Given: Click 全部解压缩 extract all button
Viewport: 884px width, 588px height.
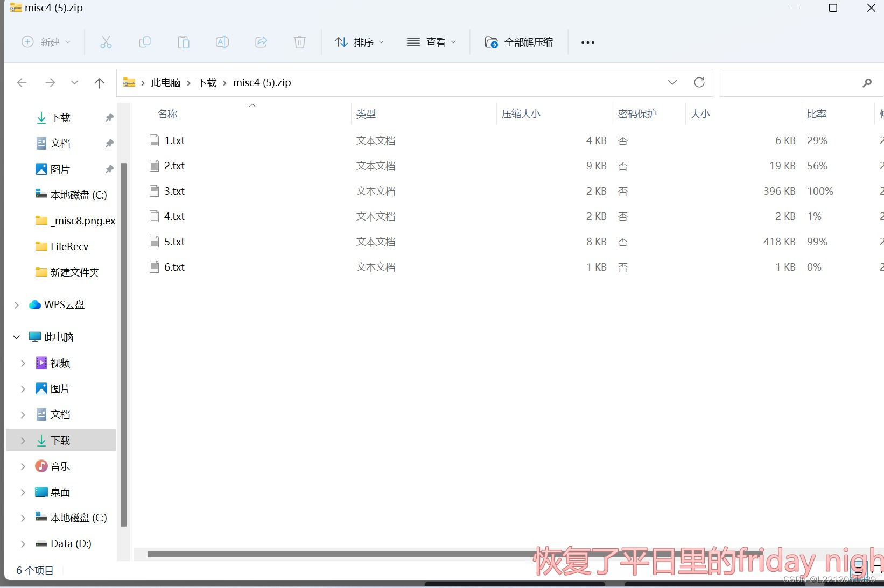Looking at the screenshot, I should pyautogui.click(x=519, y=42).
